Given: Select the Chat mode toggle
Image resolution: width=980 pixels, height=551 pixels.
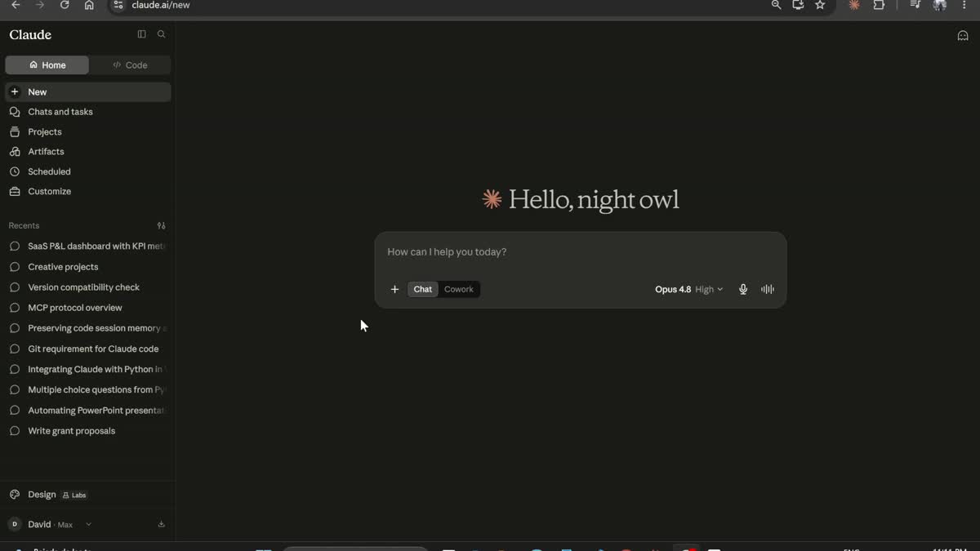Looking at the screenshot, I should click(423, 289).
